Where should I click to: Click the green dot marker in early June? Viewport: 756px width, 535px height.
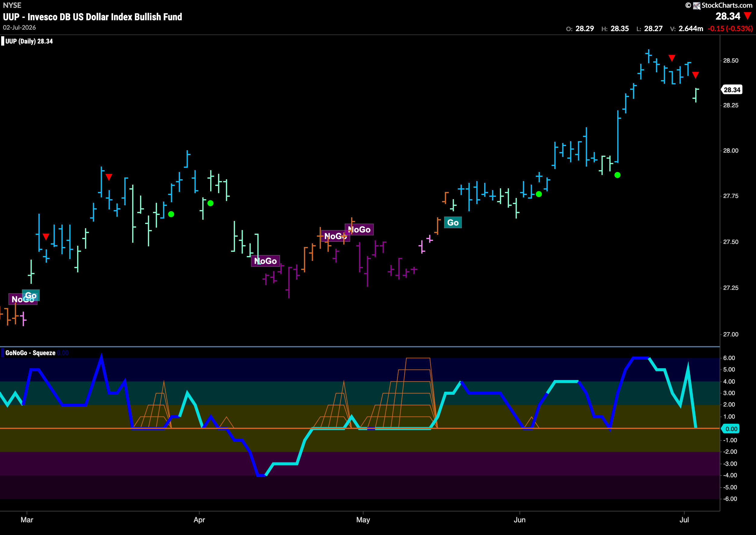(x=539, y=194)
